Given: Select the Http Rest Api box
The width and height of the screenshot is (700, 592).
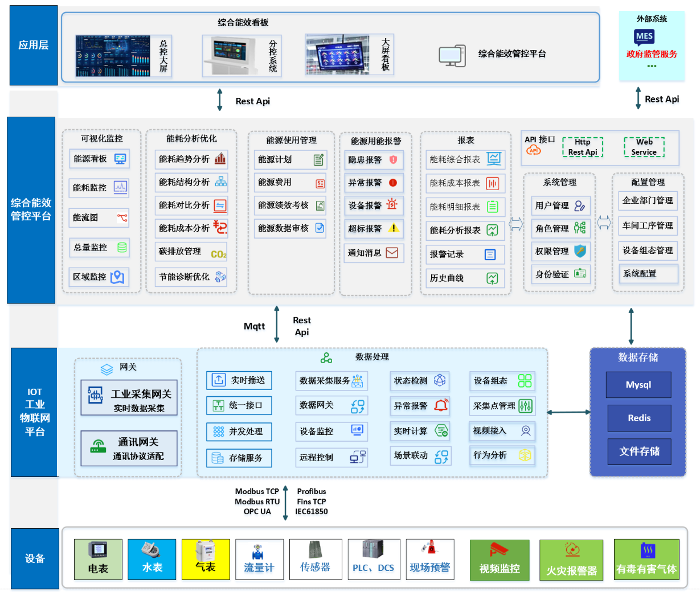Looking at the screenshot, I should click(582, 147).
